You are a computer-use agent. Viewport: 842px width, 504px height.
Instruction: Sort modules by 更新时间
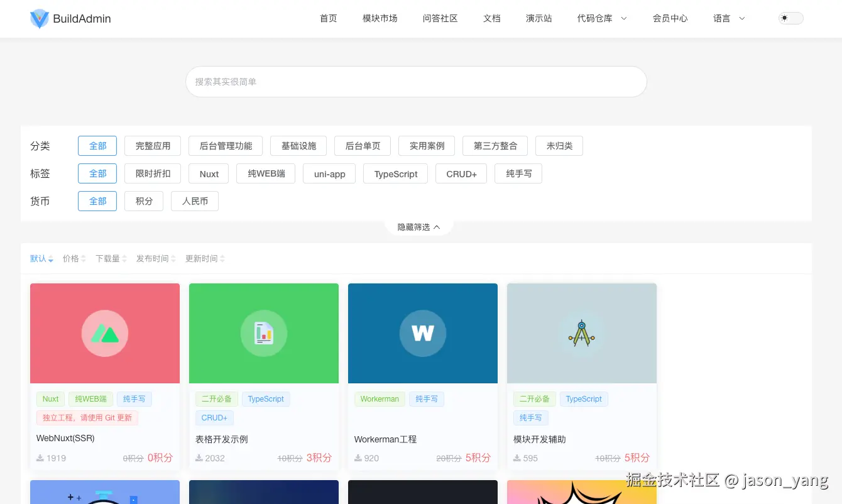pos(205,258)
